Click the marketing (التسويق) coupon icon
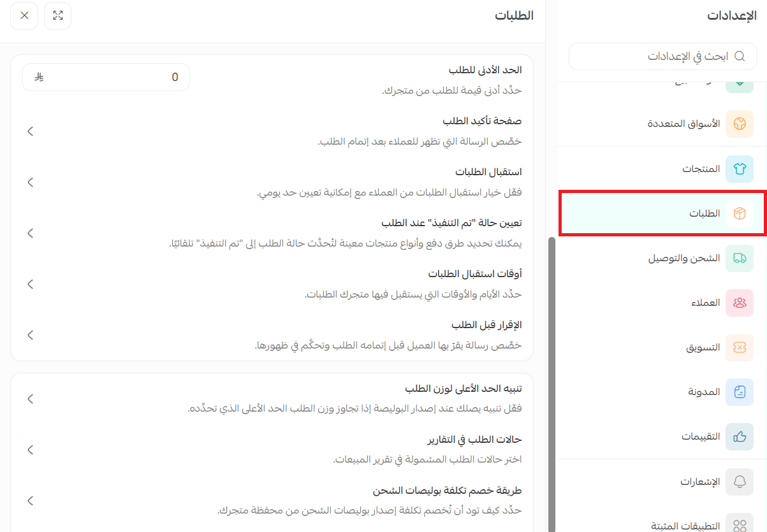 [x=740, y=347]
